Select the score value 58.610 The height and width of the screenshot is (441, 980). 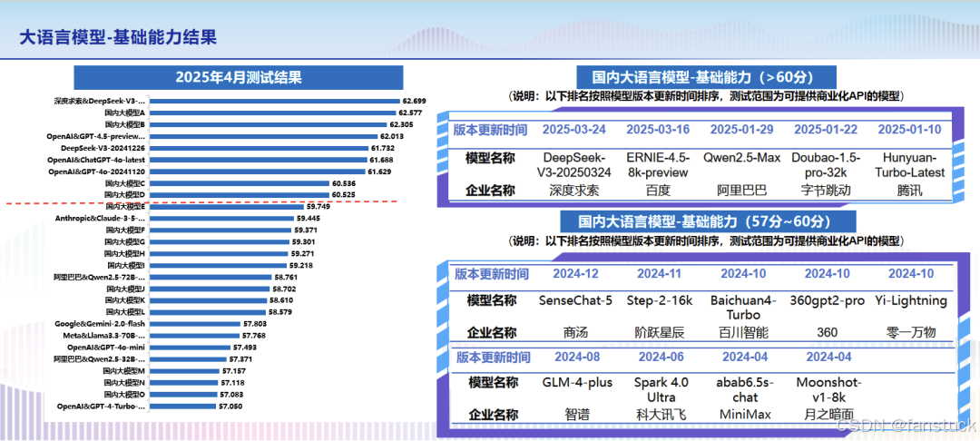pos(282,300)
